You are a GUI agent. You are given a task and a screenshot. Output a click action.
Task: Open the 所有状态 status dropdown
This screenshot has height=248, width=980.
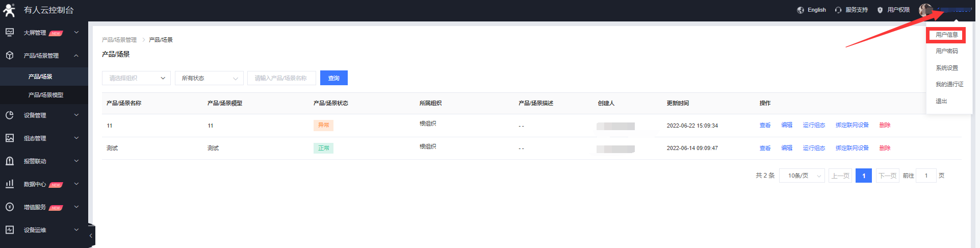[209, 78]
